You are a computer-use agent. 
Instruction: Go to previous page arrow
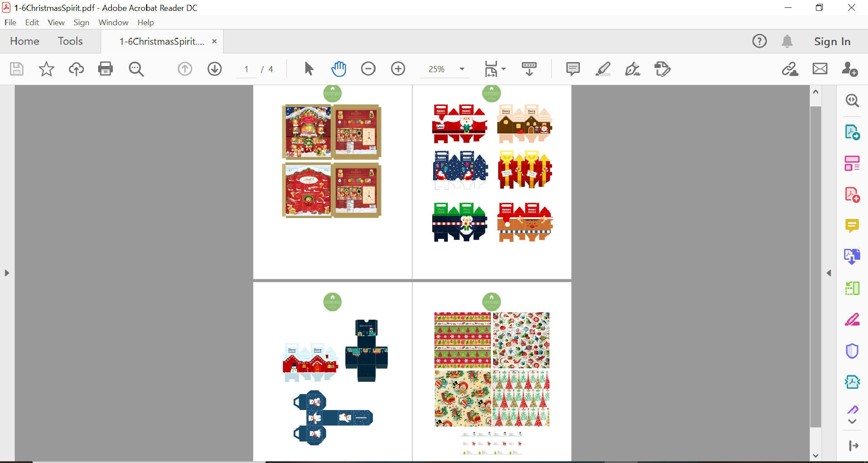point(185,69)
